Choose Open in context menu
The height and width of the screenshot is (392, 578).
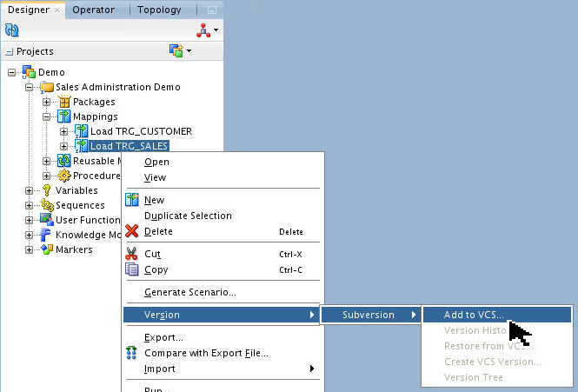tap(223, 163)
